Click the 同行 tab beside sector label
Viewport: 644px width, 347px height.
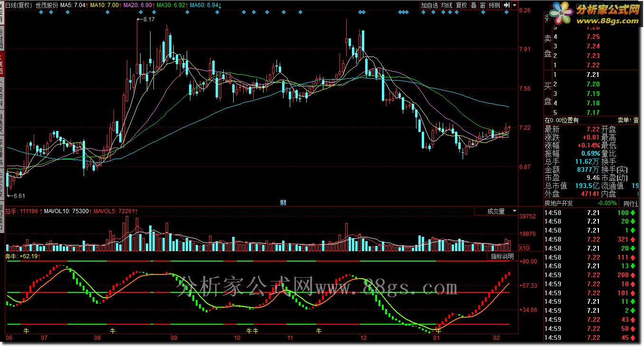630,203
